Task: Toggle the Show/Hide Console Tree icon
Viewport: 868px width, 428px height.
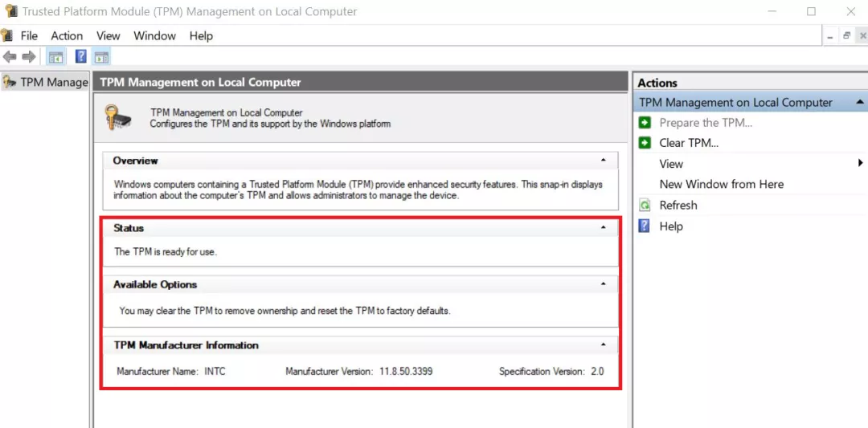Action: [x=55, y=56]
